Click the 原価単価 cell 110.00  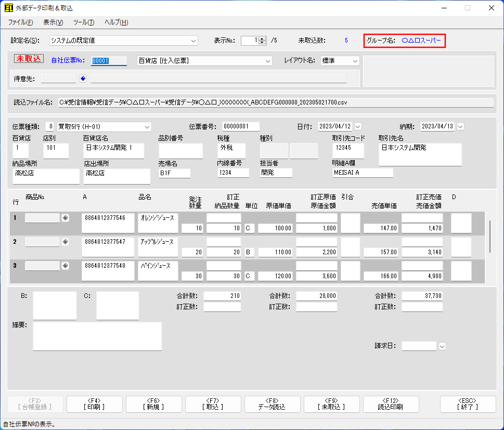tap(275, 252)
